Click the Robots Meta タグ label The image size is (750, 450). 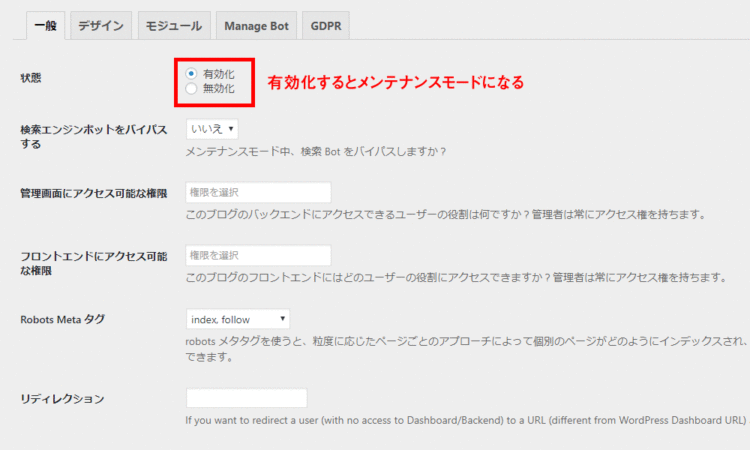point(62,320)
